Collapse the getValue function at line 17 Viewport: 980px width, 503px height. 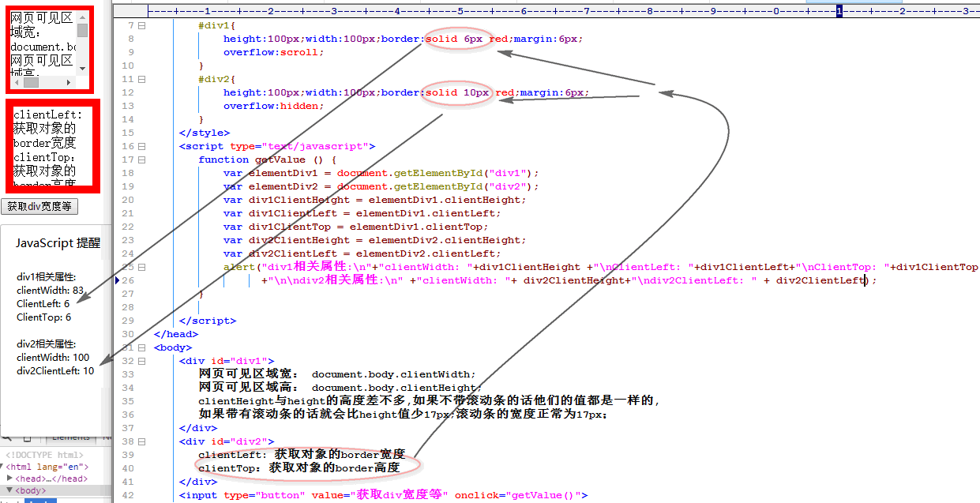pos(142,160)
